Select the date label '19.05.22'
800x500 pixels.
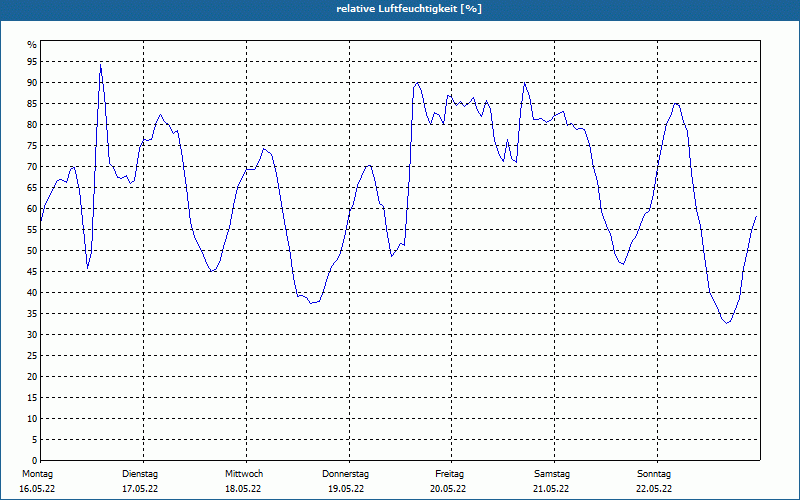346,489
